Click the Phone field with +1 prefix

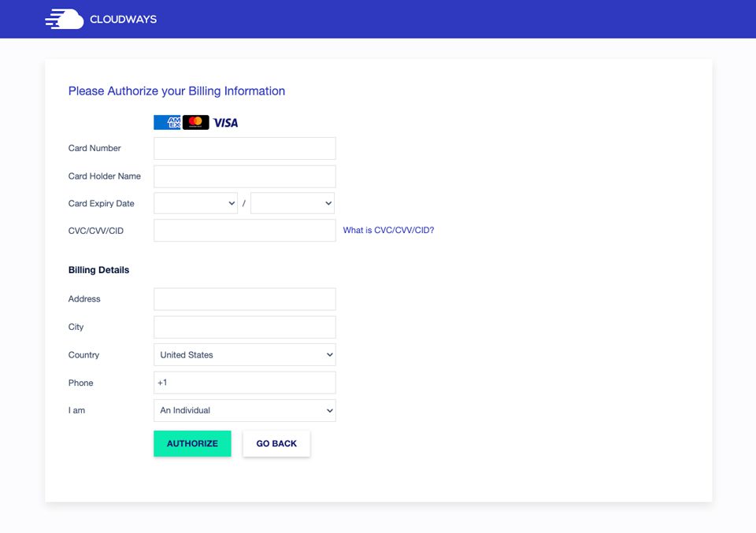tap(244, 382)
